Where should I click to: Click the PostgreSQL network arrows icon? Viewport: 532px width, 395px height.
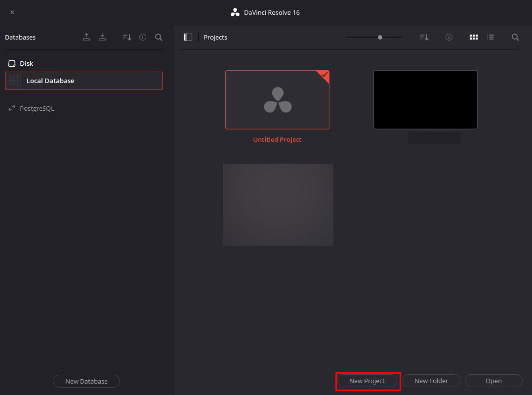12,108
